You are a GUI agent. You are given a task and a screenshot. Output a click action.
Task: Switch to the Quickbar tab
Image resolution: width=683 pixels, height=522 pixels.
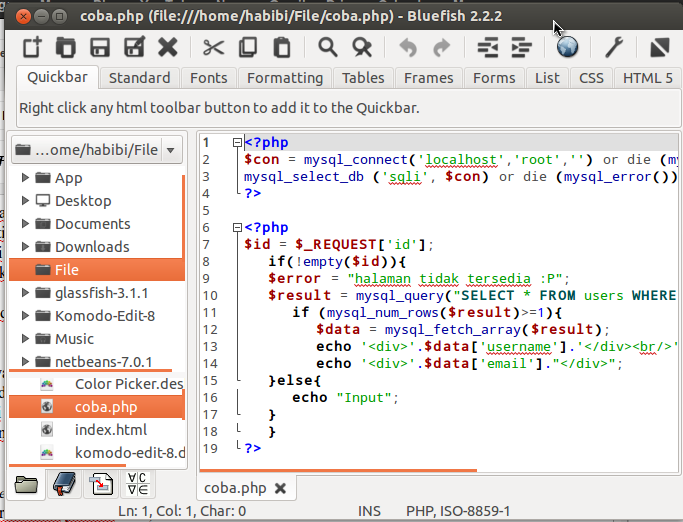pyautogui.click(x=57, y=77)
